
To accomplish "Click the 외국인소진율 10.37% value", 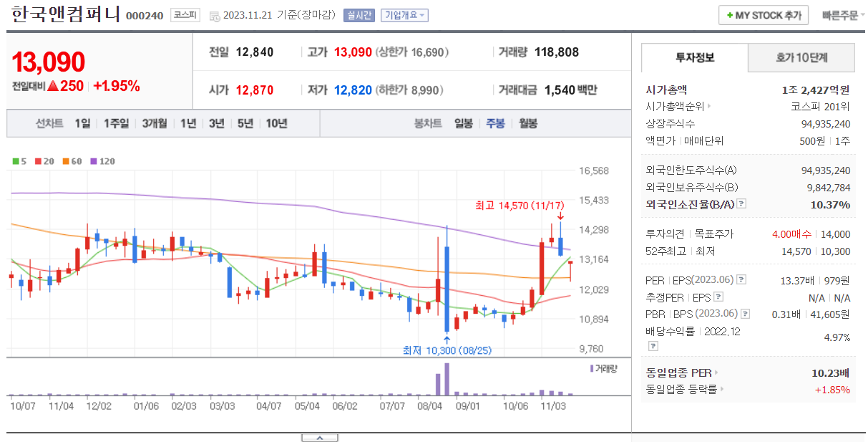I will coord(831,204).
